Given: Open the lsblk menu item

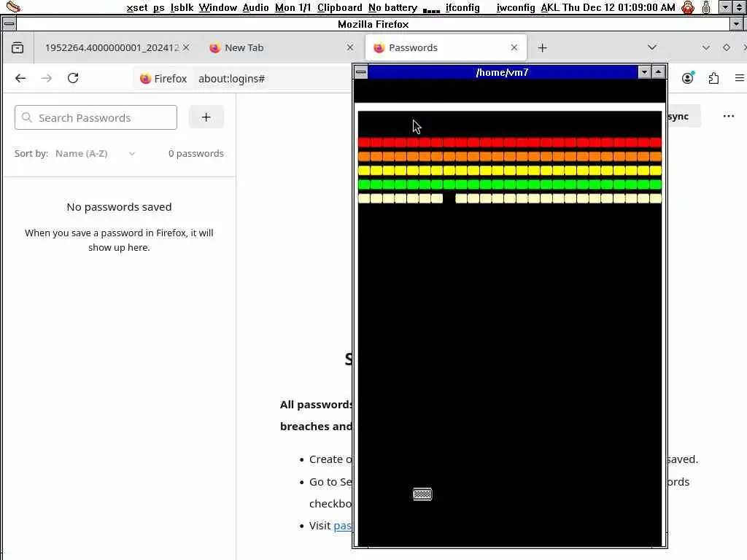Looking at the screenshot, I should 182,7.
